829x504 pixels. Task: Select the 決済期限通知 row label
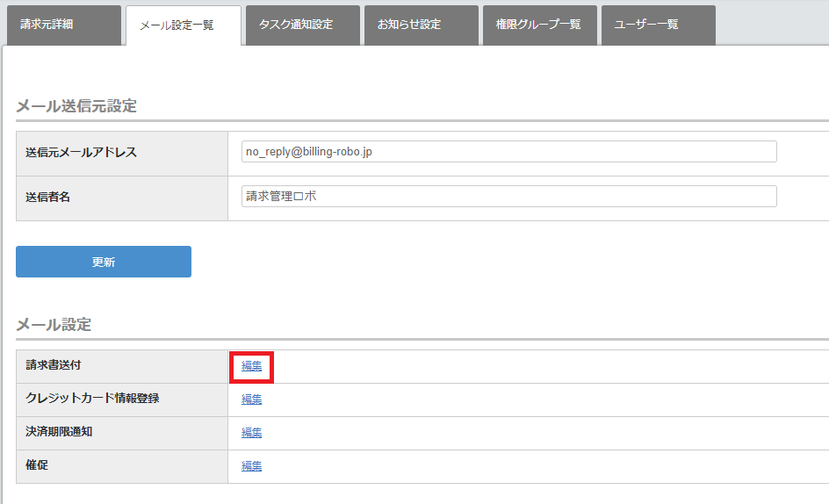(x=61, y=432)
